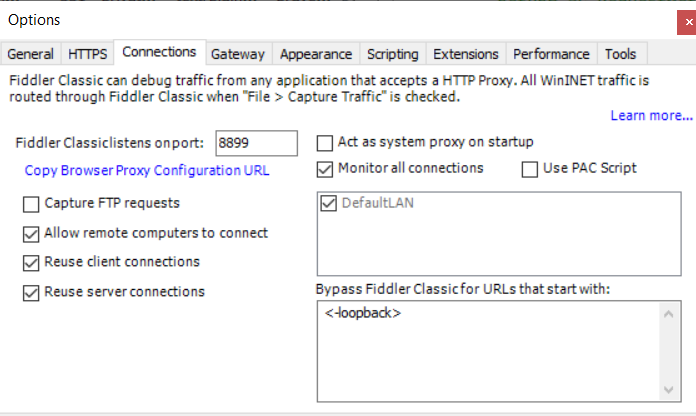The width and height of the screenshot is (696, 416).
Task: Click the listening port number field
Action: coord(256,143)
